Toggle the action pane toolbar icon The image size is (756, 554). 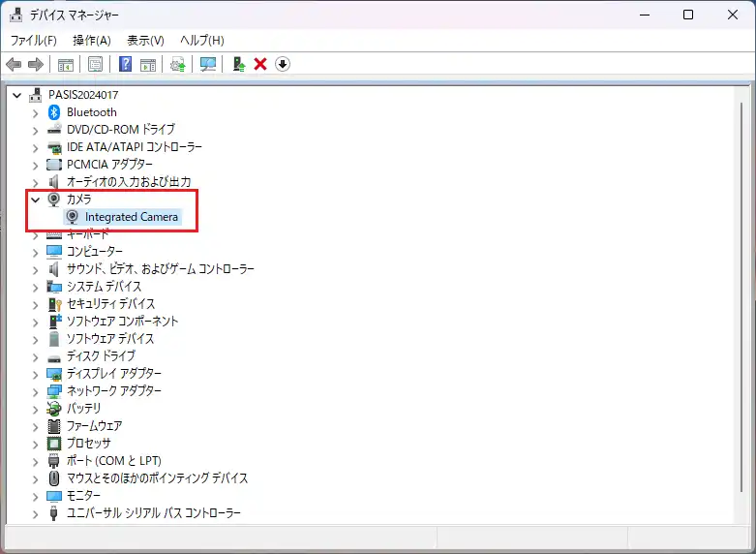click(148, 64)
